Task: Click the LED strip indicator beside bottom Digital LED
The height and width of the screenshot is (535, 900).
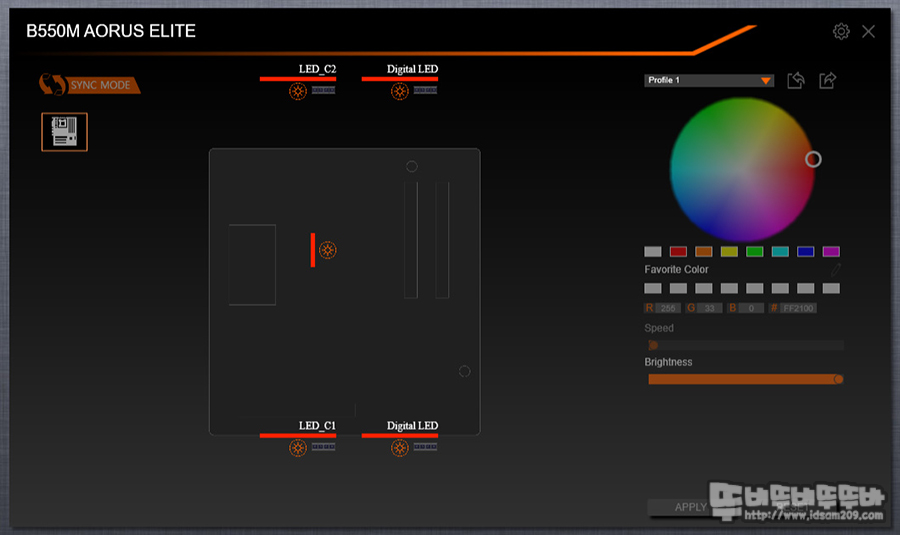Action: click(425, 447)
